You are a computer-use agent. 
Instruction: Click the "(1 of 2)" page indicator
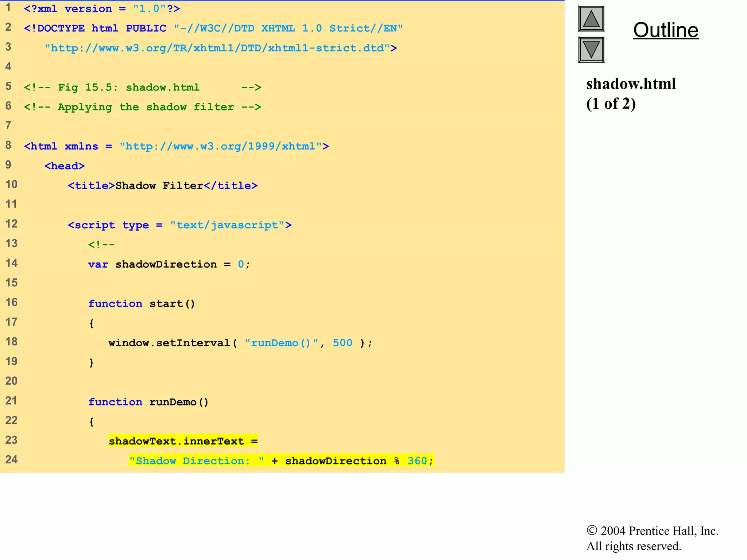[611, 104]
